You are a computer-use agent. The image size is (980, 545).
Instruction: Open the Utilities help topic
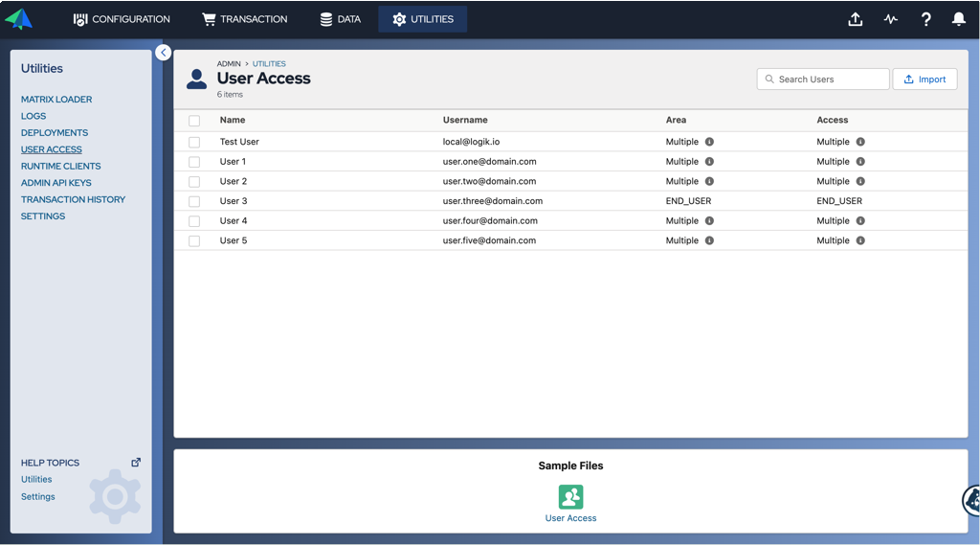[x=36, y=479]
